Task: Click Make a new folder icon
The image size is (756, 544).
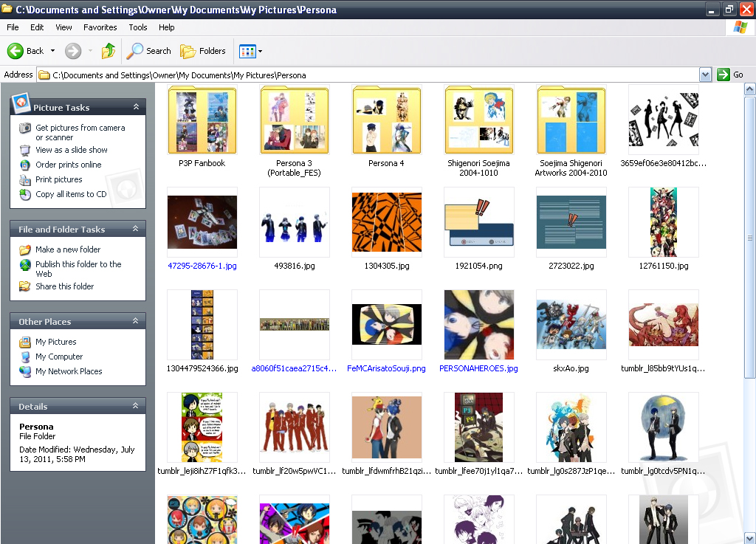Action: pos(25,249)
